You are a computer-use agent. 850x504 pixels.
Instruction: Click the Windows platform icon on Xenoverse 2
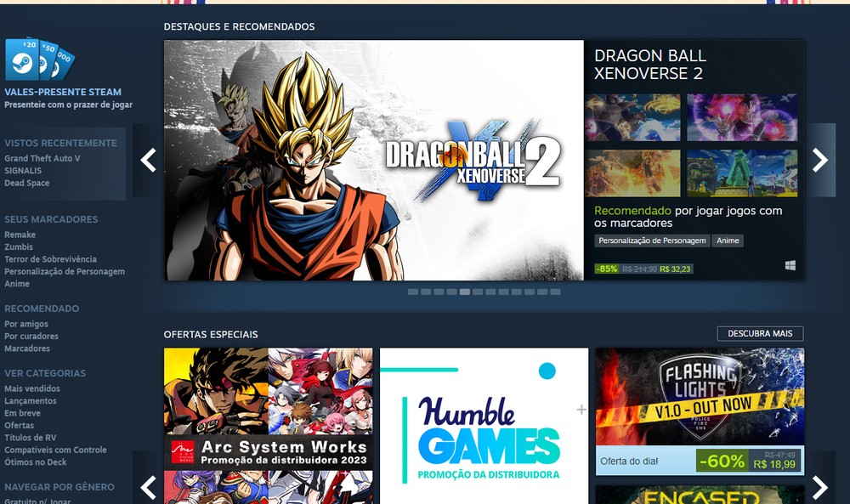click(792, 264)
